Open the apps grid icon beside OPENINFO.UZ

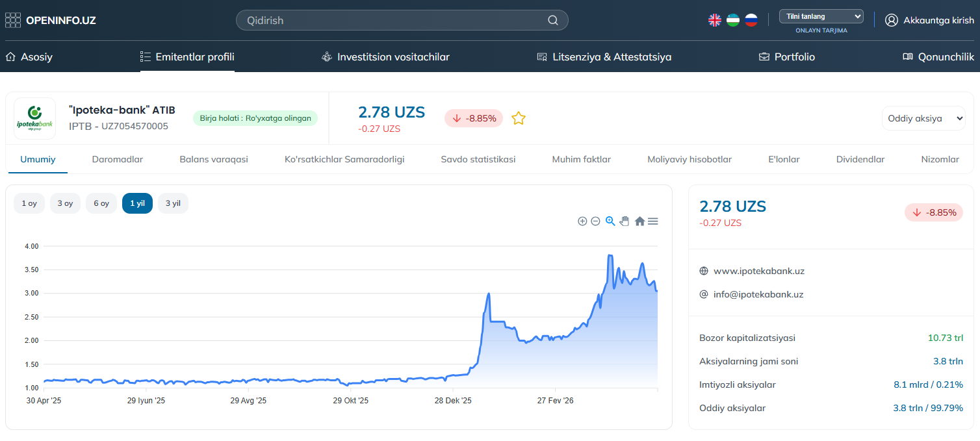[x=13, y=20]
